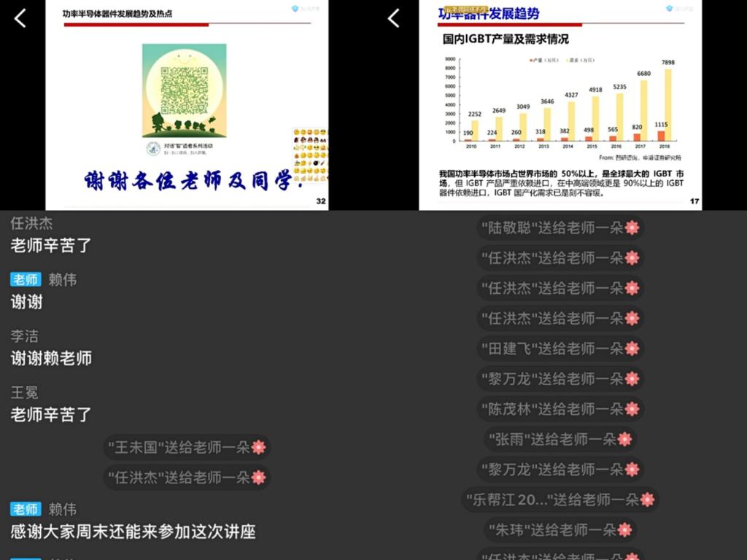The image size is (747, 560).
Task: Click the emoji sticker grid on the slide
Action: point(310,155)
